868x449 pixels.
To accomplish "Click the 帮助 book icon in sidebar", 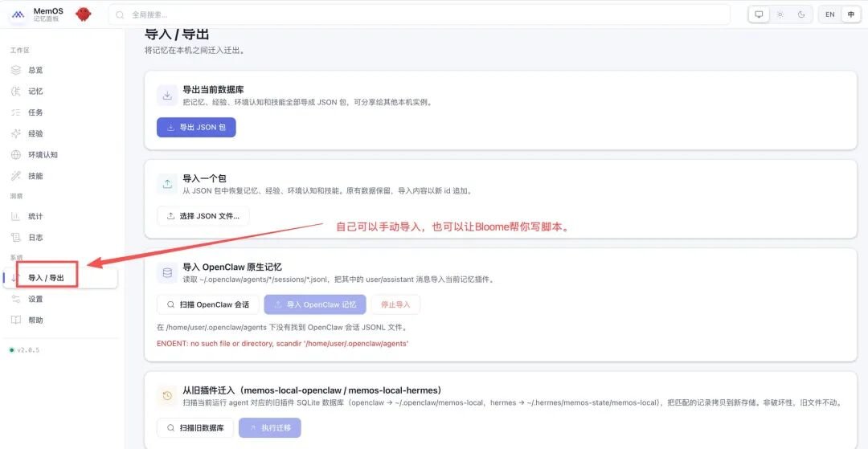I will [16, 320].
